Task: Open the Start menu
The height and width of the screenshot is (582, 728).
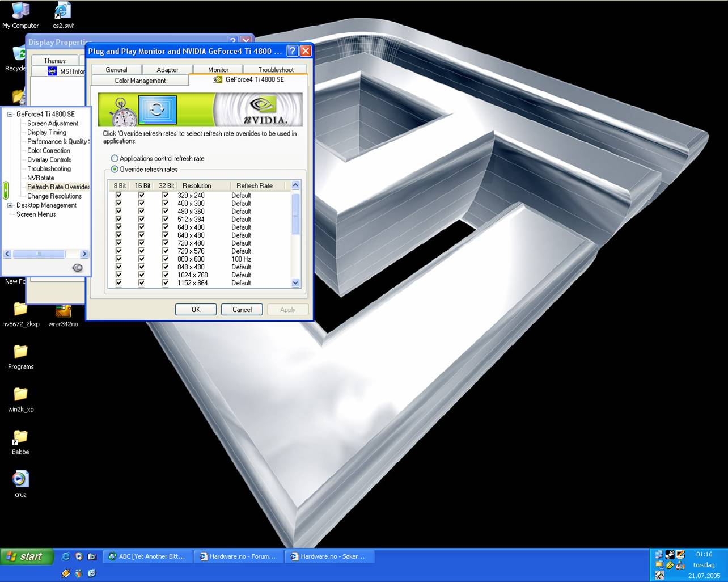Action: (27, 556)
